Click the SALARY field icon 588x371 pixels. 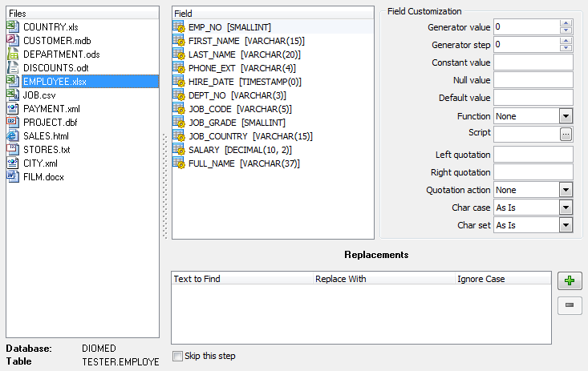click(180, 150)
